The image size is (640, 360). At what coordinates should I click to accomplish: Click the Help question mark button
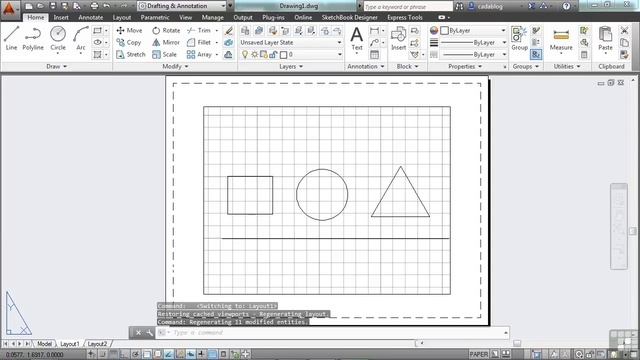566,6
